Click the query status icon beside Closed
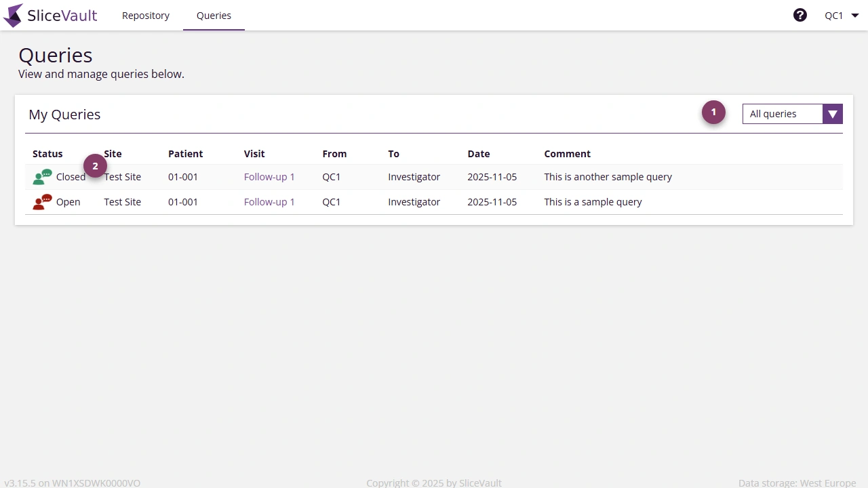This screenshot has height=488, width=868. (x=42, y=176)
